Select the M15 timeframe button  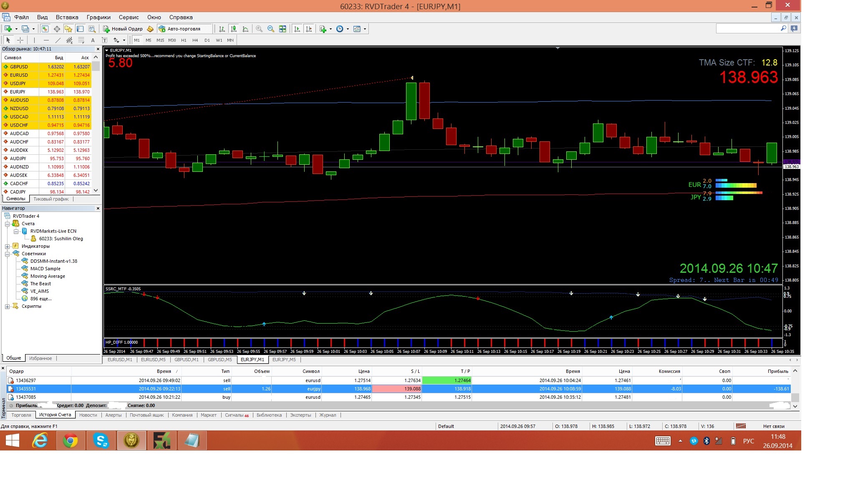160,40
